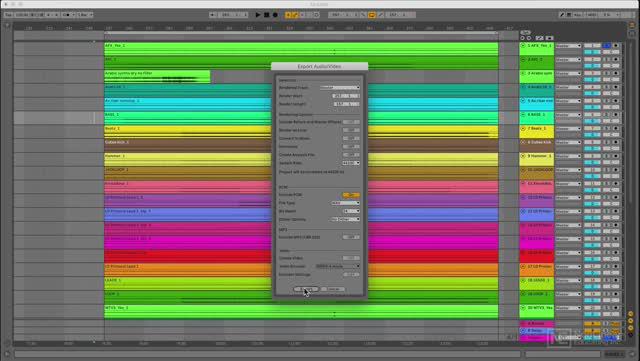Image resolution: width=640 pixels, height=361 pixels.
Task: Toggle Convert to Mono option
Action: point(351,138)
